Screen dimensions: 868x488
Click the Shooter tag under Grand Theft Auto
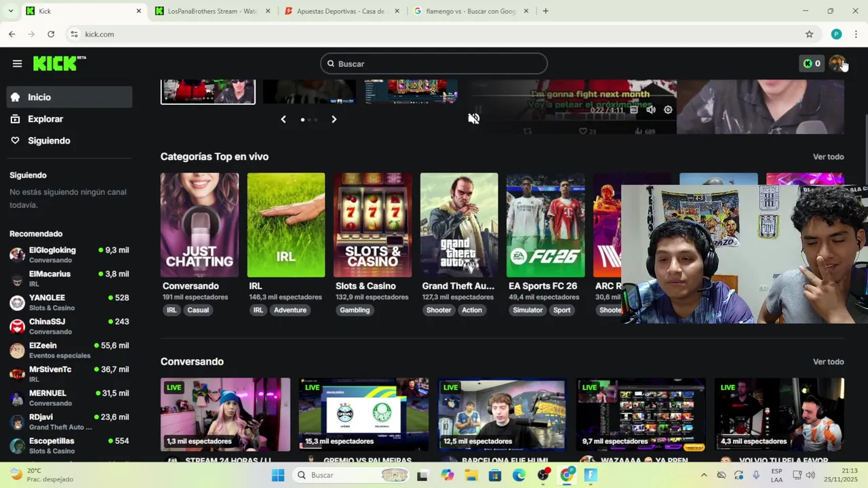tap(439, 310)
